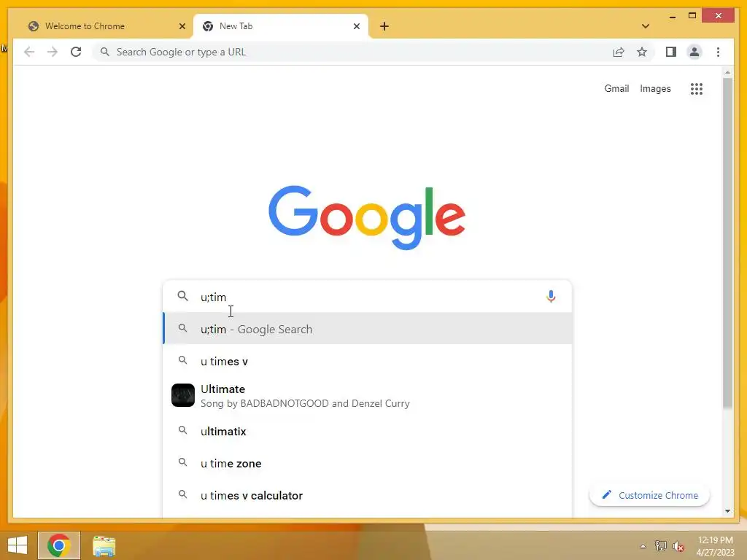The height and width of the screenshot is (560, 747).
Task: Click Chrome icon in taskbar
Action: click(x=59, y=545)
